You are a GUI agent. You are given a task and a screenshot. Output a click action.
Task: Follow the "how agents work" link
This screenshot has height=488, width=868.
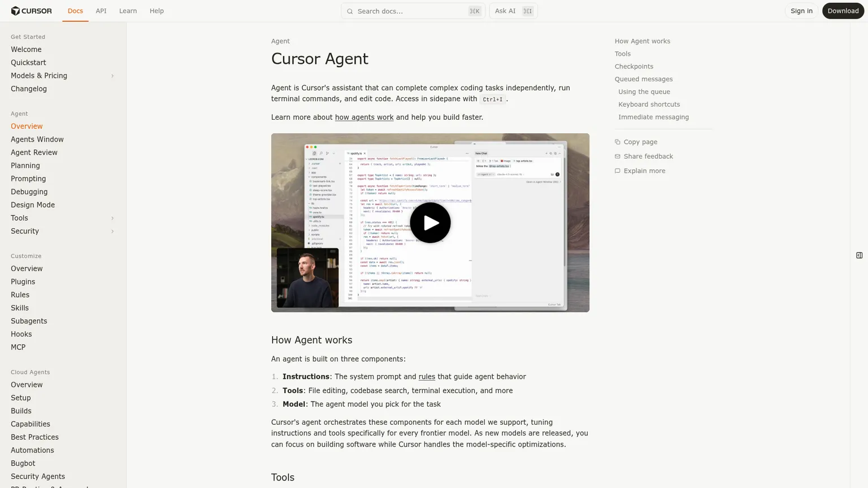(x=364, y=117)
